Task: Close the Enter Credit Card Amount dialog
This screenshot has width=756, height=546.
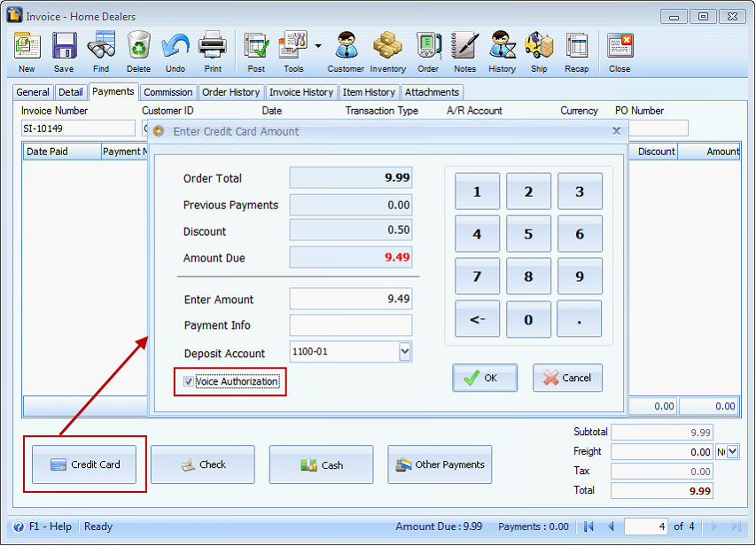Action: [x=616, y=131]
